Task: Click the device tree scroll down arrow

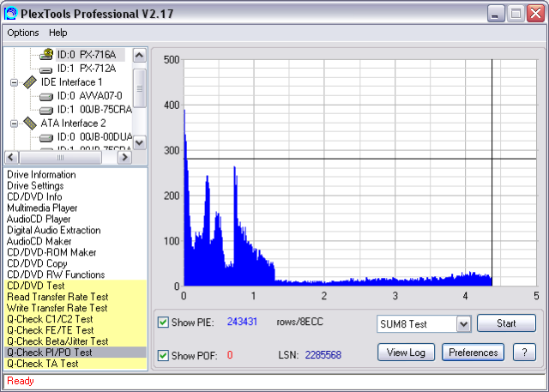Action: 140,142
